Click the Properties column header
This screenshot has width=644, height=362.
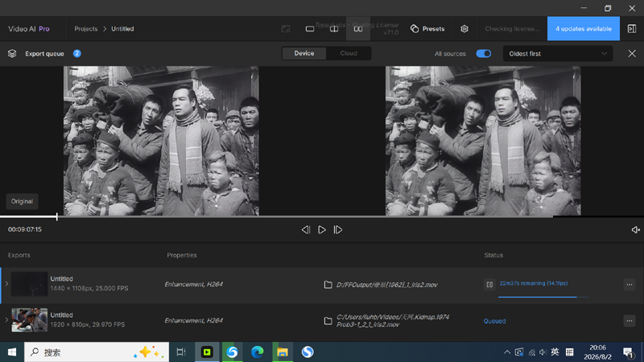pos(182,255)
